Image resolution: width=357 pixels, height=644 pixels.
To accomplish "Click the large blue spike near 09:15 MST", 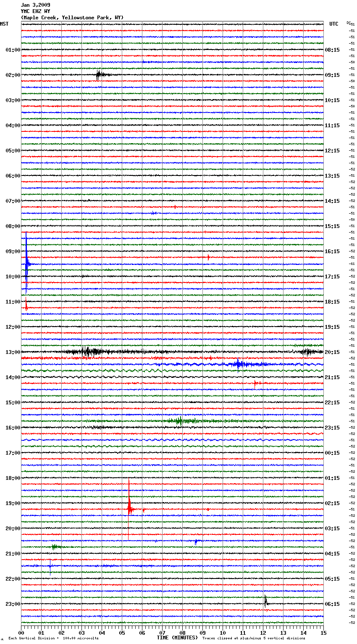I will coord(26,262).
